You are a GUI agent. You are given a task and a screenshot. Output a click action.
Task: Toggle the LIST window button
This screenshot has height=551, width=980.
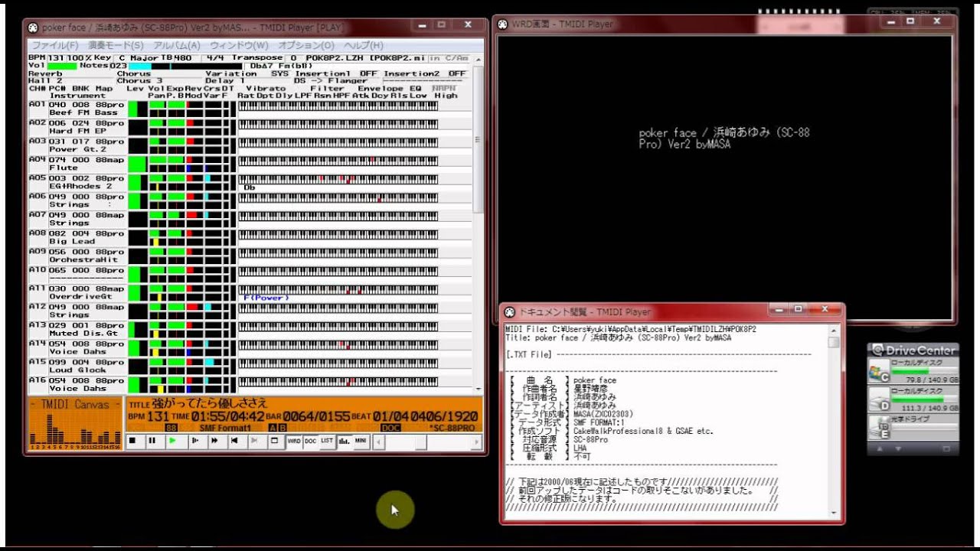(x=327, y=441)
